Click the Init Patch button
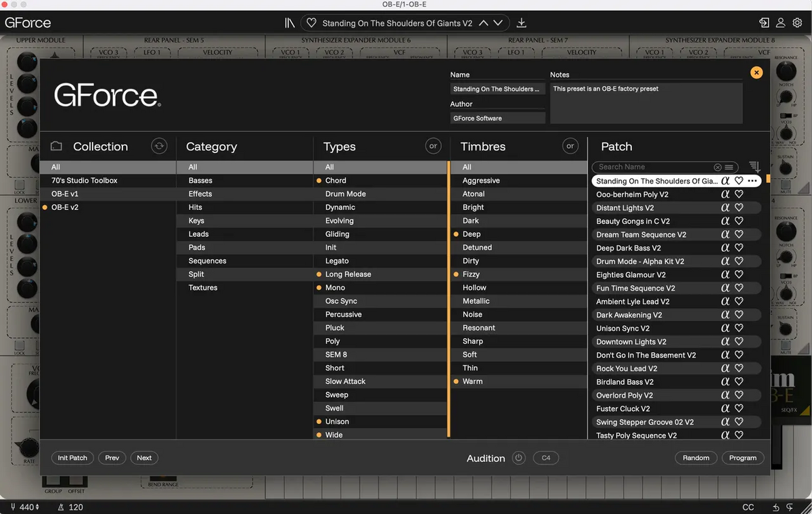This screenshot has height=514, width=812. [x=72, y=458]
